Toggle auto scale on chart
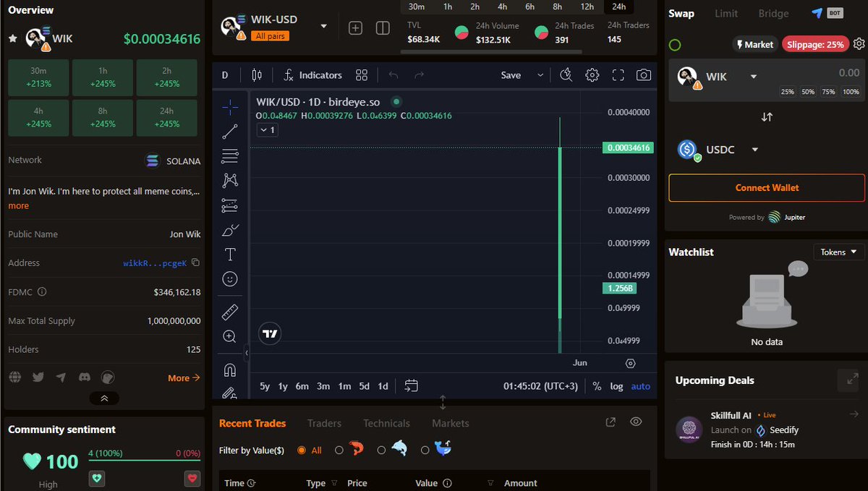Screen dimensions: 868x491 pyautogui.click(x=641, y=386)
